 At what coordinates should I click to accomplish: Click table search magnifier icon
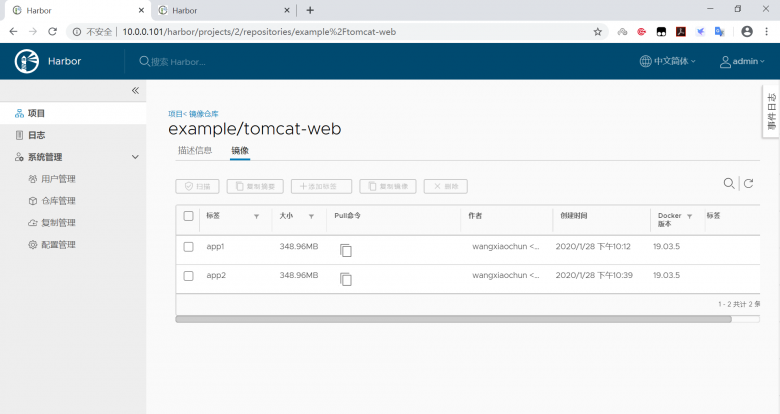point(729,184)
